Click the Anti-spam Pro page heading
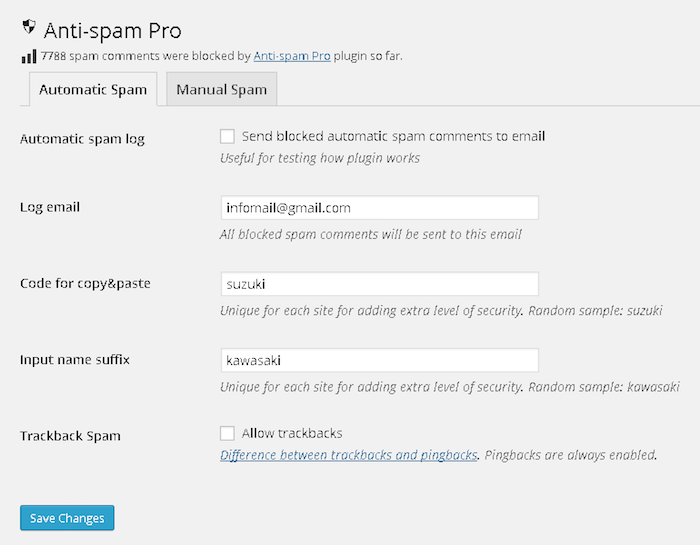Screen dimensions: 700x545 click(x=112, y=31)
